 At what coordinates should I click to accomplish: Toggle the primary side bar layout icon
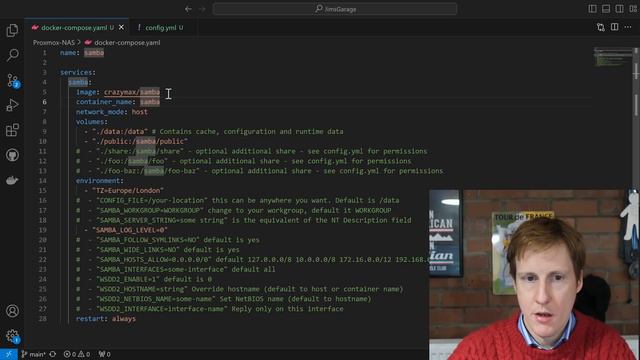[x=593, y=9]
